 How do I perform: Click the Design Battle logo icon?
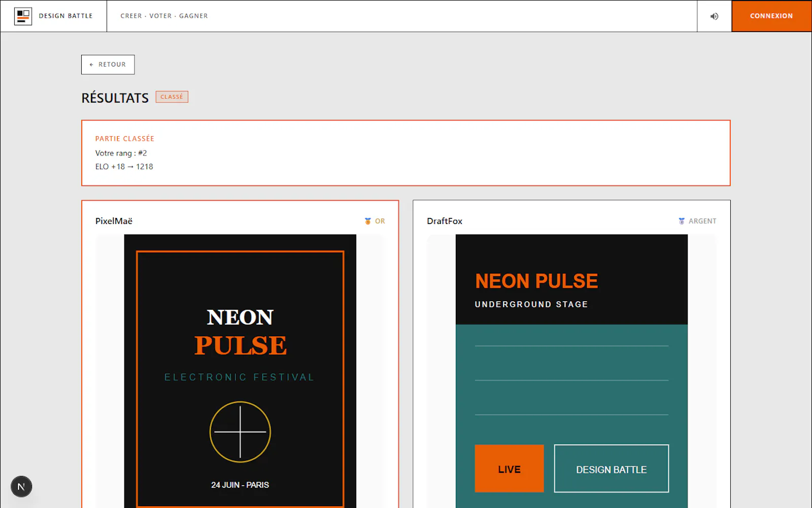(23, 16)
